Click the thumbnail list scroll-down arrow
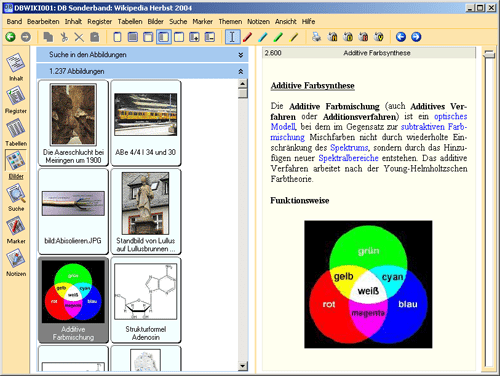 point(243,366)
